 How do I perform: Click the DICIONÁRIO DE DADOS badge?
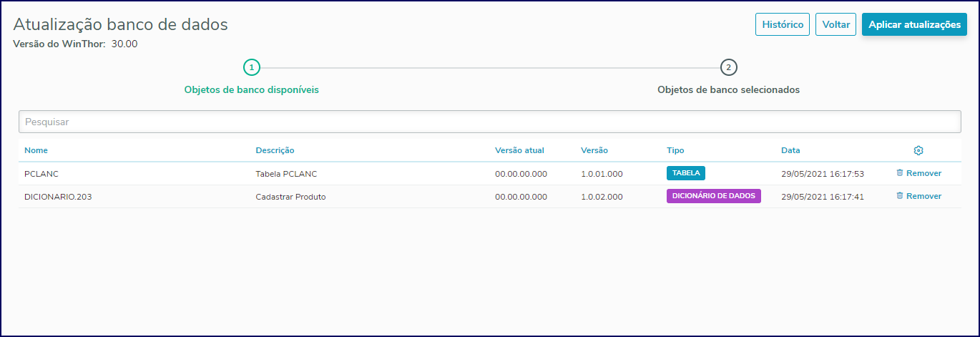point(714,196)
